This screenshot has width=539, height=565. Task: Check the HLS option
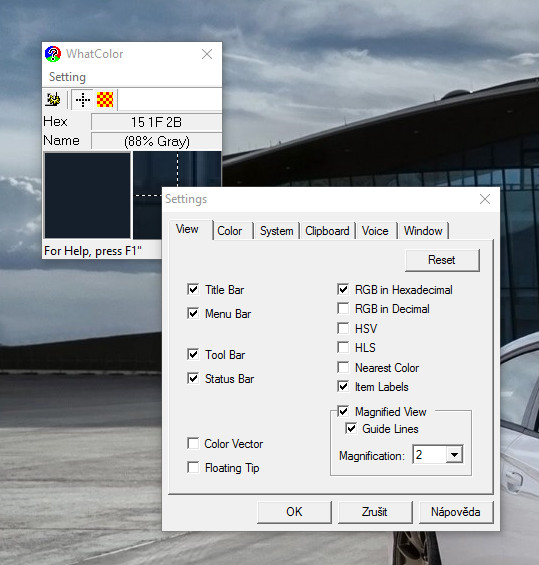343,347
